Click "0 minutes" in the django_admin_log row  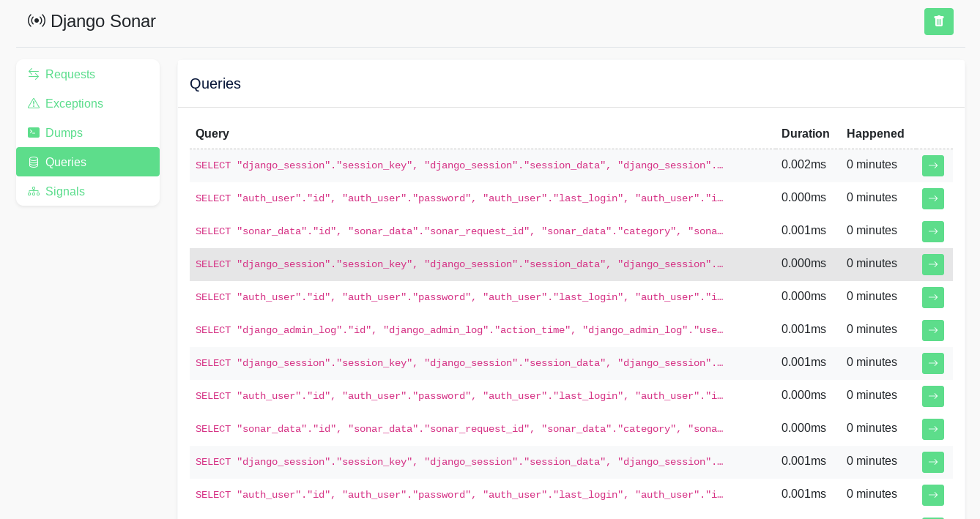[x=872, y=329]
